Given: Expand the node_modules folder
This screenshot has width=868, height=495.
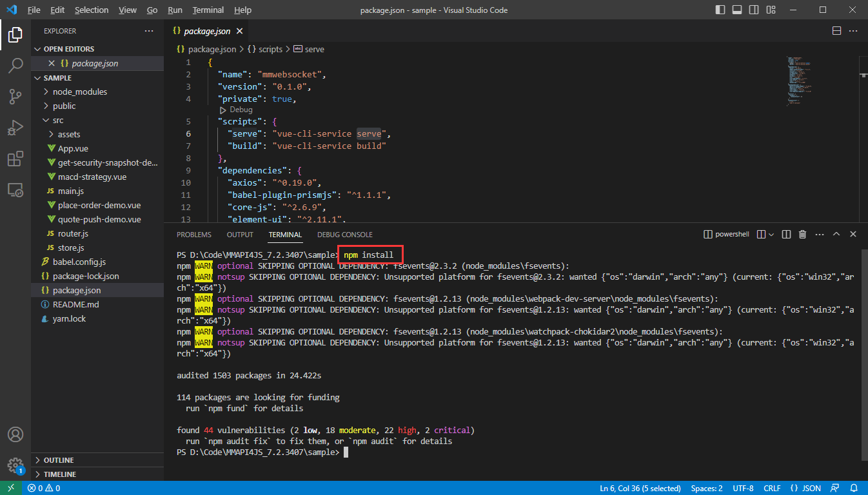Looking at the screenshot, I should [80, 92].
